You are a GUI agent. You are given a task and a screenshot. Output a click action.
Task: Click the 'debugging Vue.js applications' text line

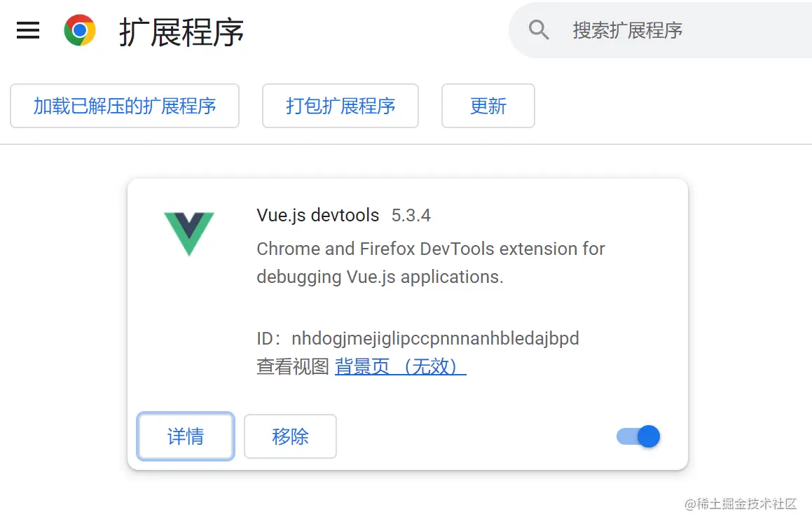pos(380,277)
